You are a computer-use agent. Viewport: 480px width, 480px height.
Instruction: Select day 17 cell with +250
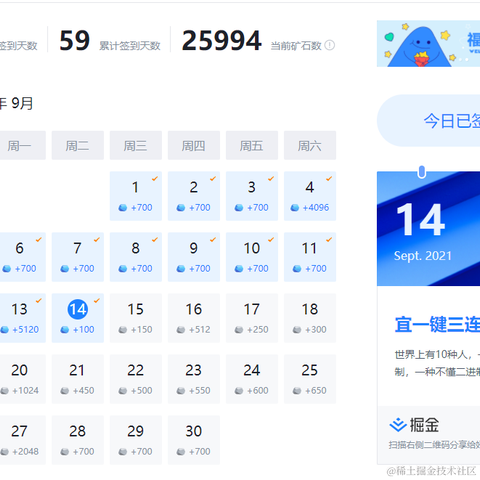point(252,318)
